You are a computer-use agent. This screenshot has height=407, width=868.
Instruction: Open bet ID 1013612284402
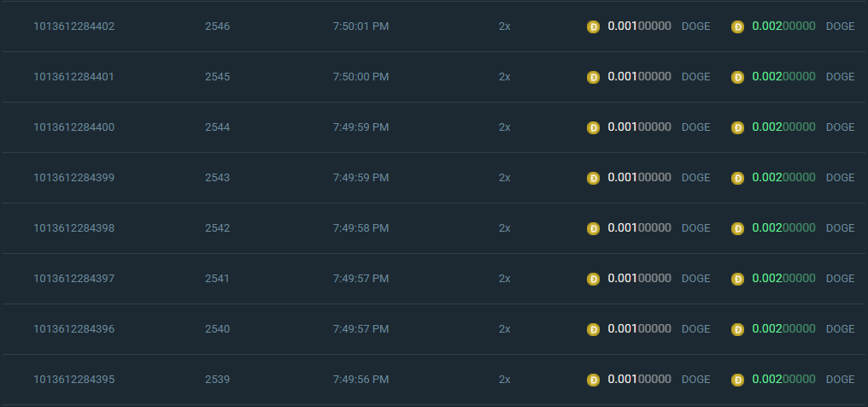pyautogui.click(x=74, y=27)
